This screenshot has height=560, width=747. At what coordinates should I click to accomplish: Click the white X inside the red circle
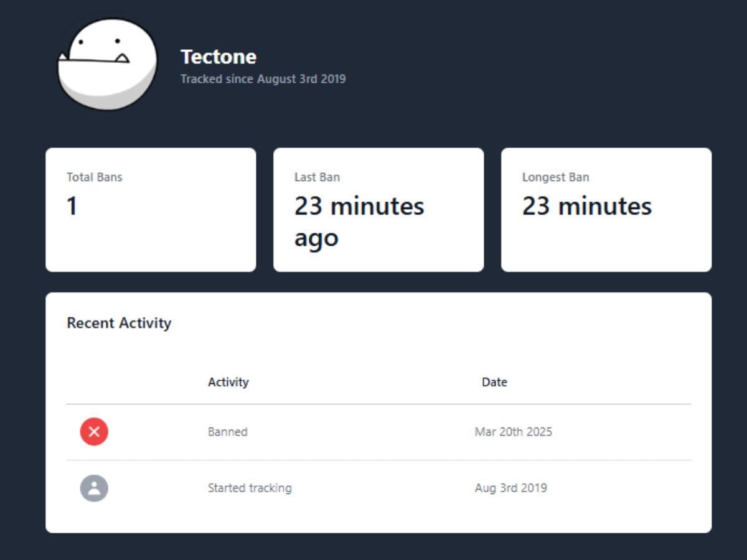(93, 432)
